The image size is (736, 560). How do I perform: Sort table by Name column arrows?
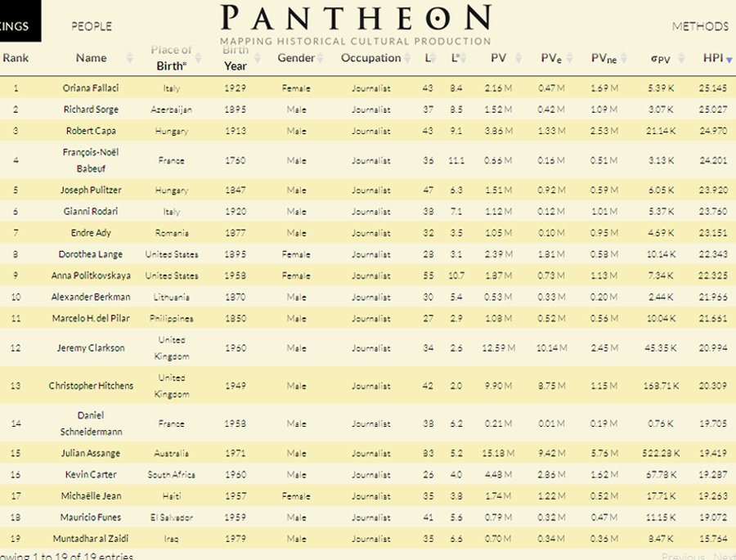click(130, 58)
